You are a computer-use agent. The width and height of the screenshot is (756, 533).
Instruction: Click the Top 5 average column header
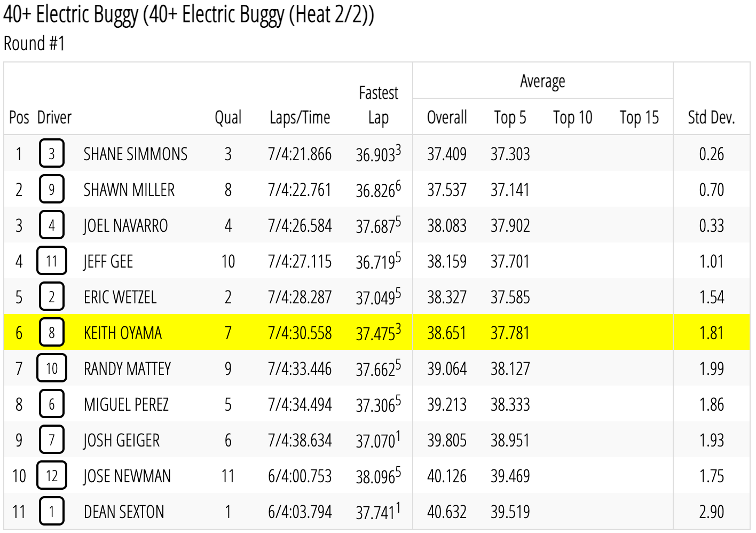pos(510,117)
